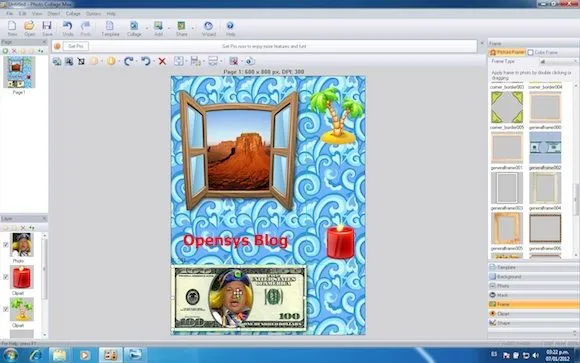
Task: Open Internet Explorer from the taskbar
Action: [36, 355]
